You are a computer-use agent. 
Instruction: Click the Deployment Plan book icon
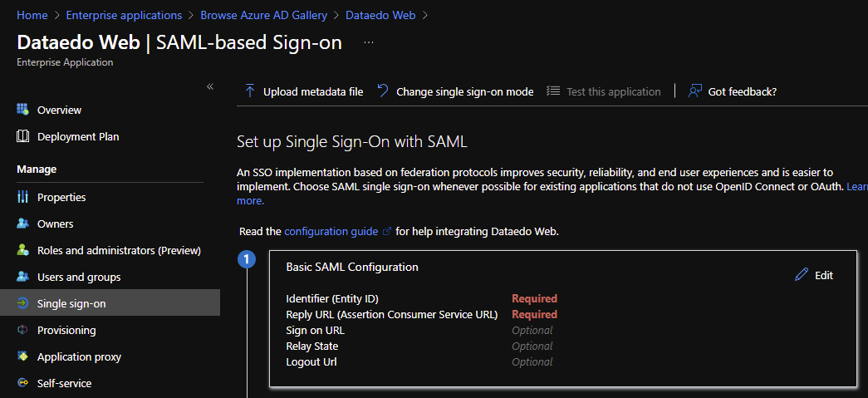[x=22, y=136]
